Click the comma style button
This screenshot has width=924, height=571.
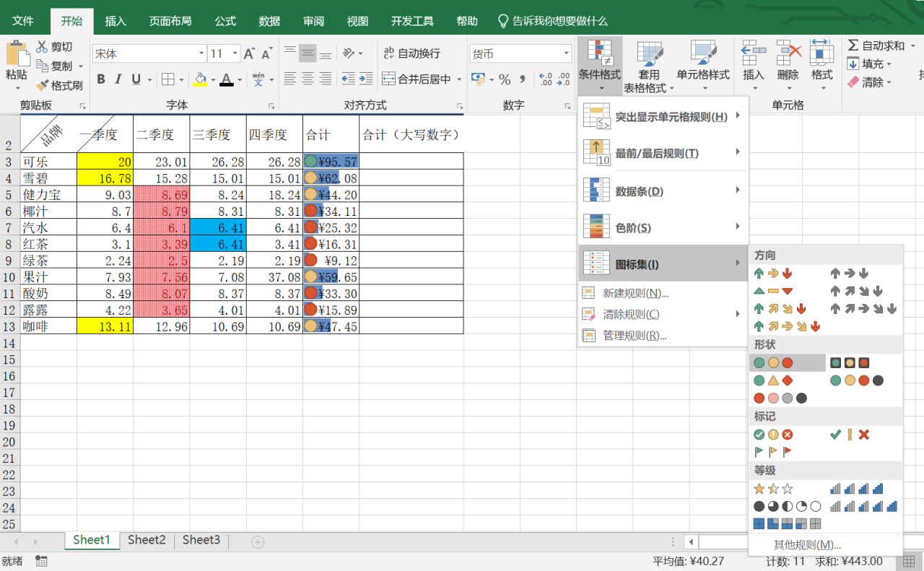click(x=523, y=79)
